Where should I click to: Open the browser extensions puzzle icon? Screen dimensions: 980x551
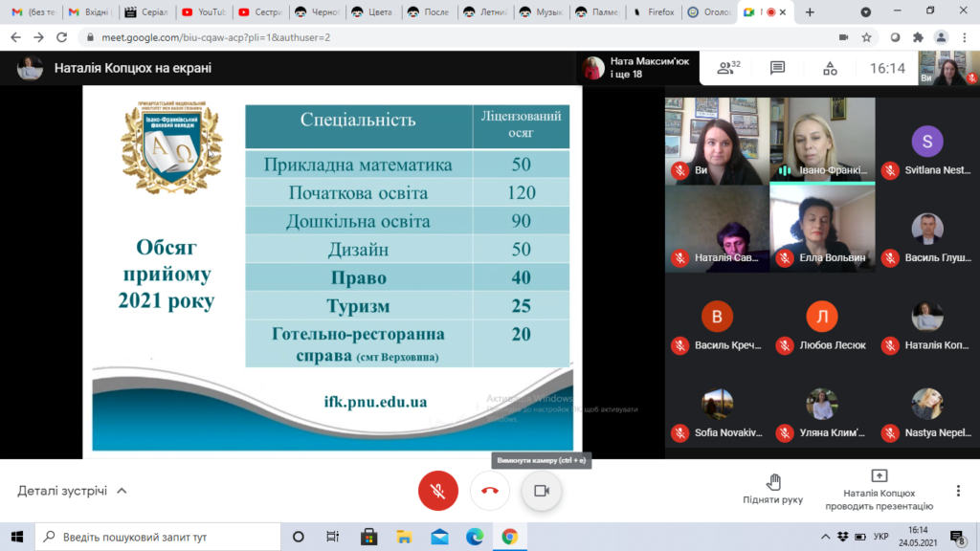point(918,37)
